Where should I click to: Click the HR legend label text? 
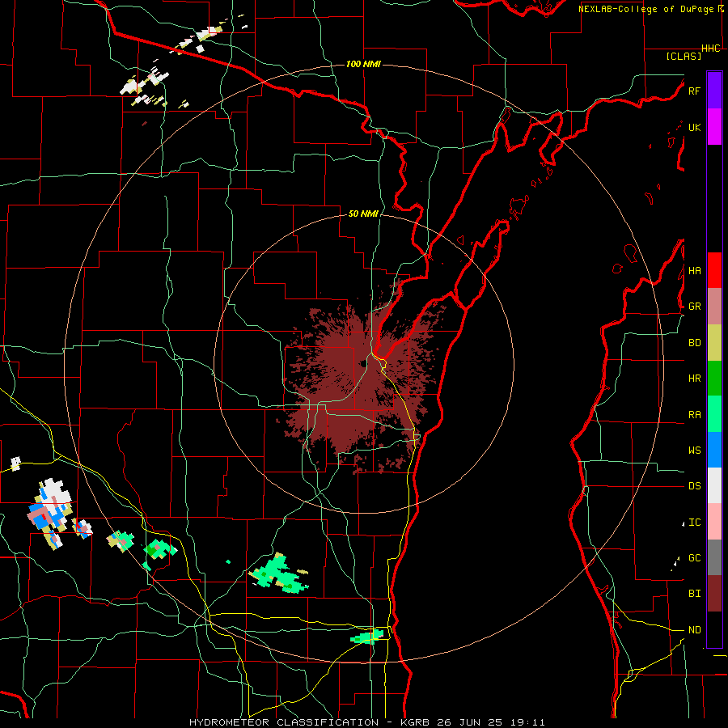(x=694, y=379)
